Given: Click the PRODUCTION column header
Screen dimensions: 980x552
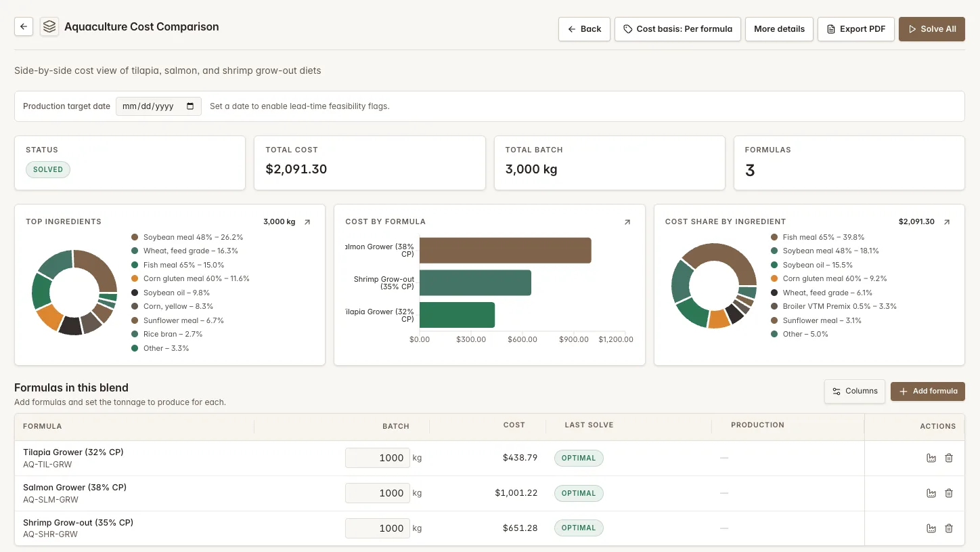Looking at the screenshot, I should [x=757, y=425].
